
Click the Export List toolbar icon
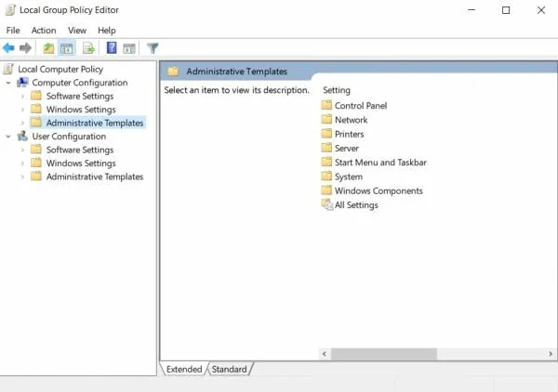point(88,48)
